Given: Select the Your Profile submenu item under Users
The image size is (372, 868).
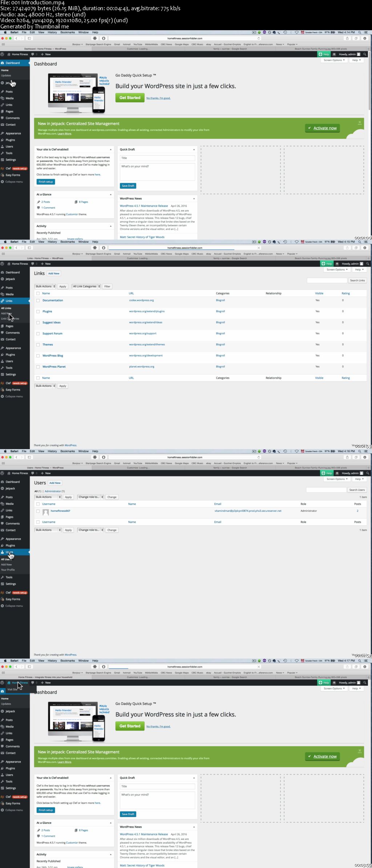Looking at the screenshot, I should (x=8, y=570).
